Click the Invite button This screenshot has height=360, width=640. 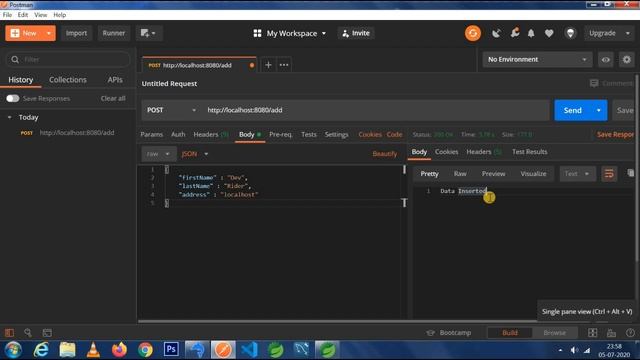coord(356,33)
